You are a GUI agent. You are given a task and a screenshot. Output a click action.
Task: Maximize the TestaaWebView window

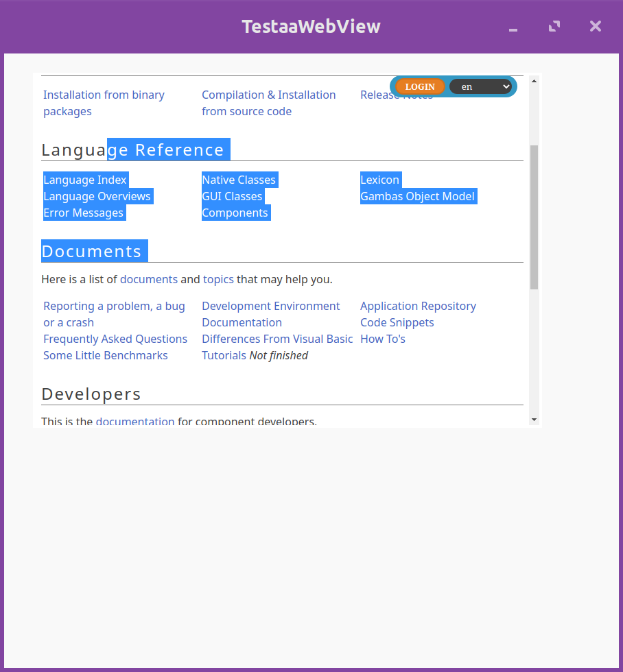554,26
